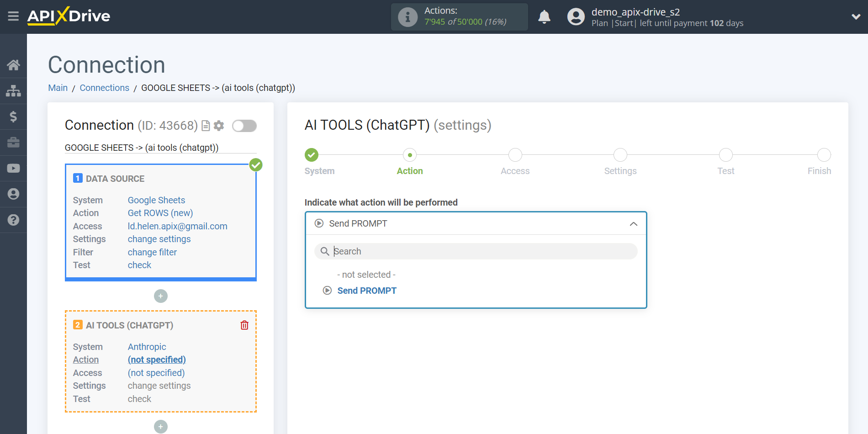Open the billing dollar sidebar icon
The width and height of the screenshot is (868, 434).
[x=13, y=116]
